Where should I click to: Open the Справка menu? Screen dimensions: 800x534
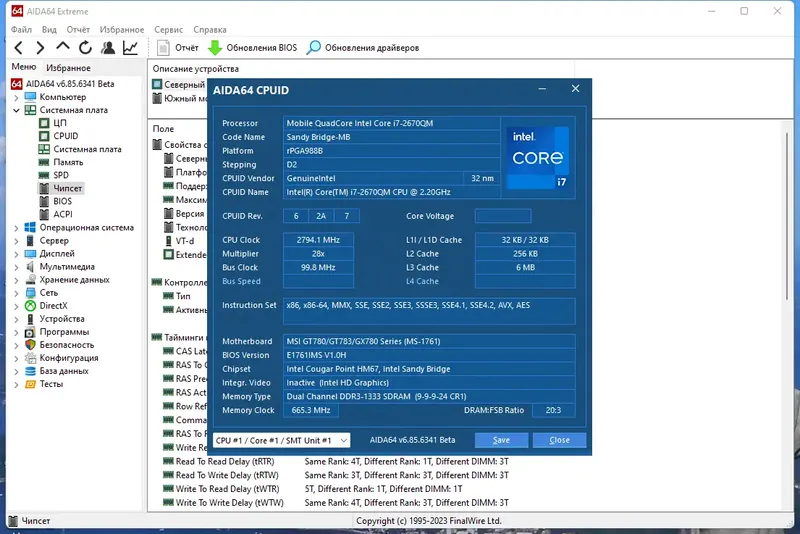point(210,30)
